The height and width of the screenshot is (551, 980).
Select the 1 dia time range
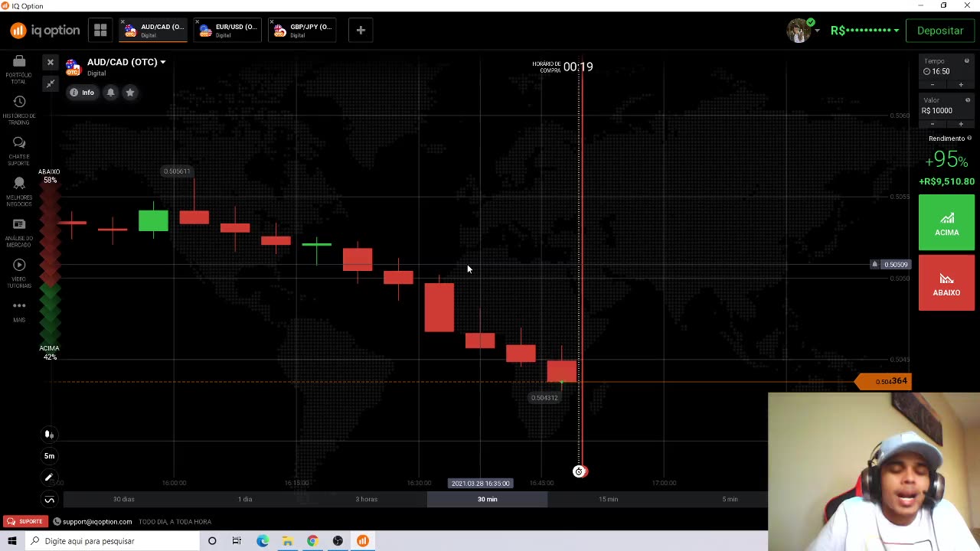click(245, 500)
